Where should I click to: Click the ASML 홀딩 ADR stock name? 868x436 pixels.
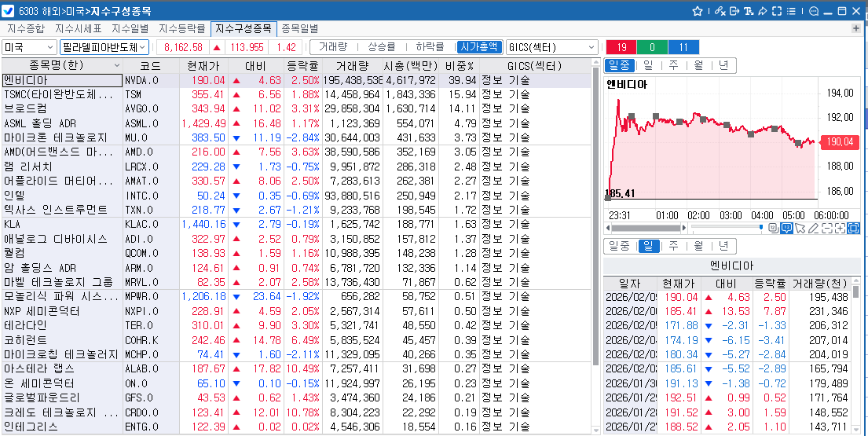click(x=48, y=123)
